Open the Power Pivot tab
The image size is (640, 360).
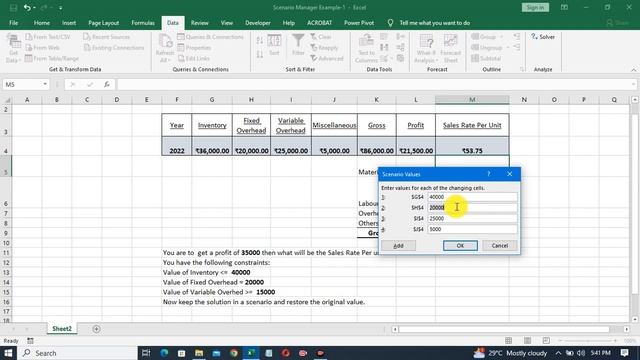click(359, 23)
